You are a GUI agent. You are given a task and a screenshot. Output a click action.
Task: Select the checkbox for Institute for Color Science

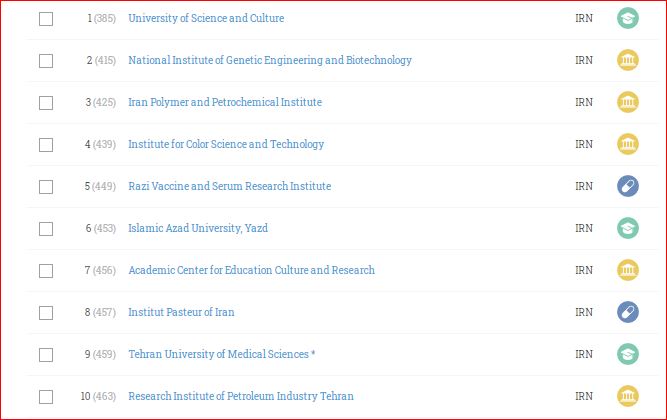pos(46,145)
